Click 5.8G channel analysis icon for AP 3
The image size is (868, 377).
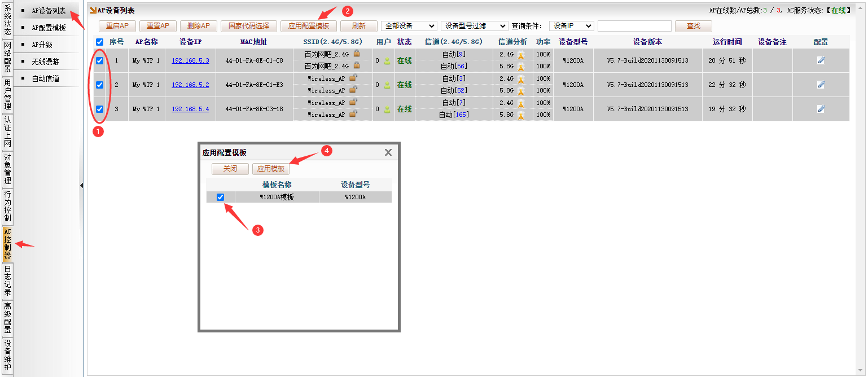coord(521,115)
